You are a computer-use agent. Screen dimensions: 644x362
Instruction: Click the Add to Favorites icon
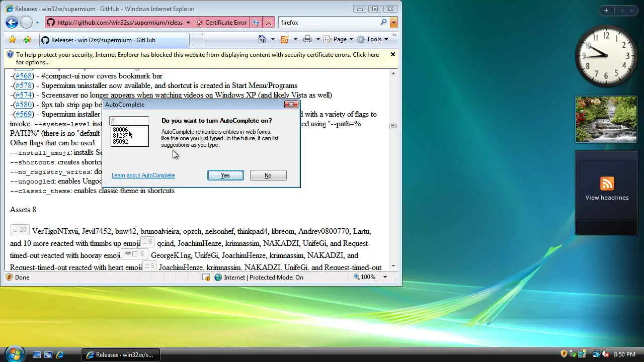point(27,40)
